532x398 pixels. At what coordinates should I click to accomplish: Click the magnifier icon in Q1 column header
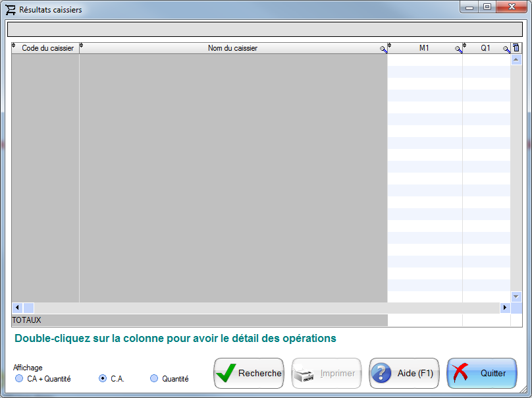pos(506,49)
